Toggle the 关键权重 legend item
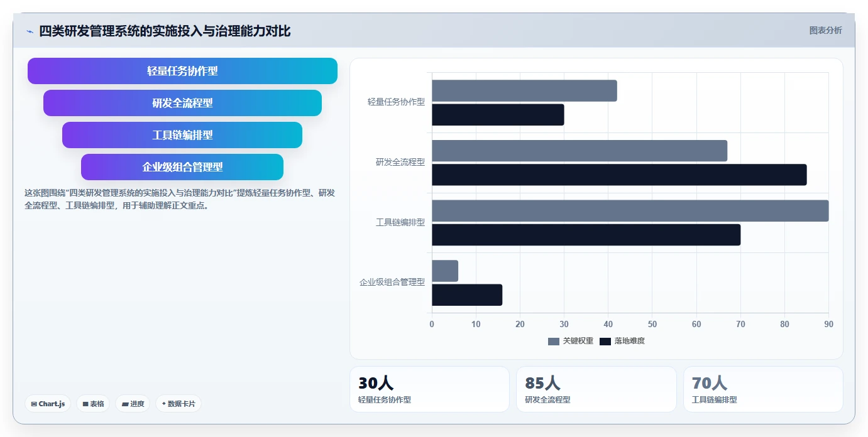The height and width of the screenshot is (437, 868). coord(571,341)
